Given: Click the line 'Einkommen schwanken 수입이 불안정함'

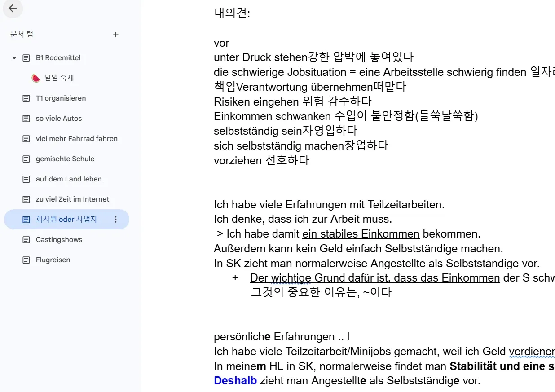Looking at the screenshot, I should (346, 116).
